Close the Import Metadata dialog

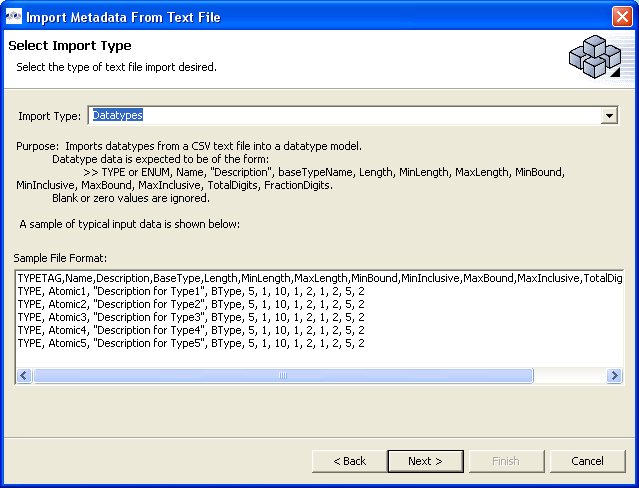622,17
